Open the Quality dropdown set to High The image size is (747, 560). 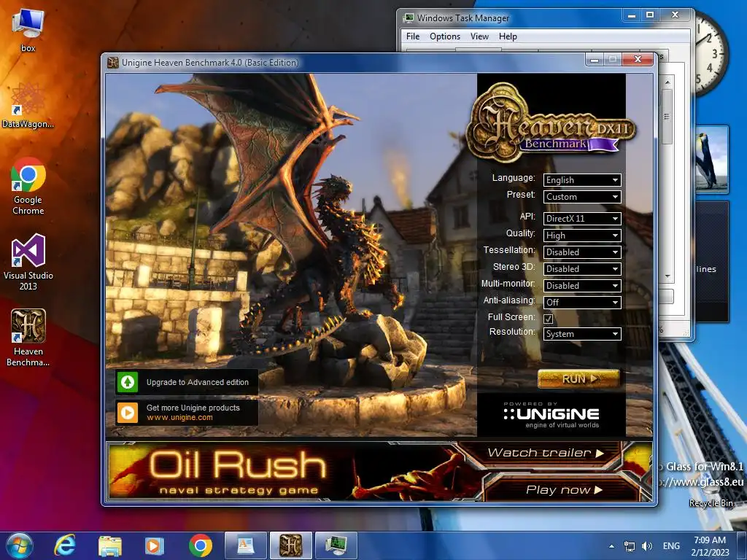click(x=582, y=236)
